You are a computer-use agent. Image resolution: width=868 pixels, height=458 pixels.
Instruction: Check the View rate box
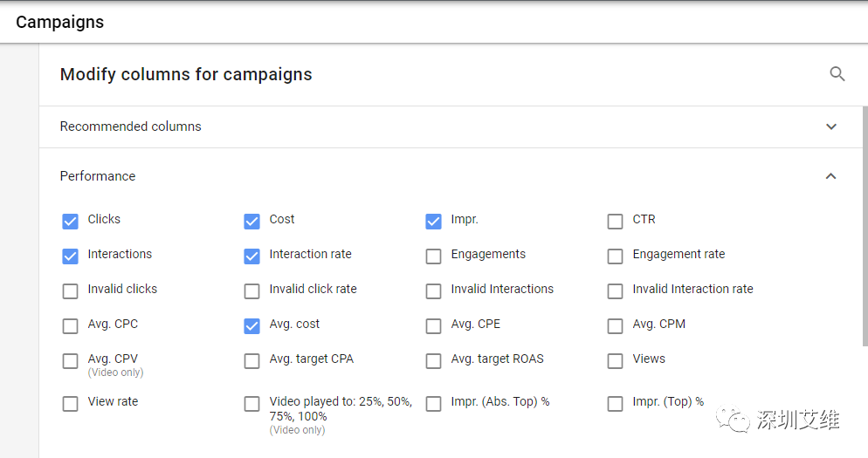pyautogui.click(x=71, y=404)
